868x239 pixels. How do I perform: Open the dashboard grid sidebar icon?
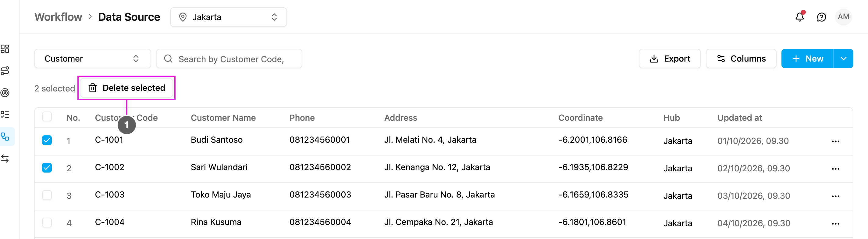coord(5,49)
